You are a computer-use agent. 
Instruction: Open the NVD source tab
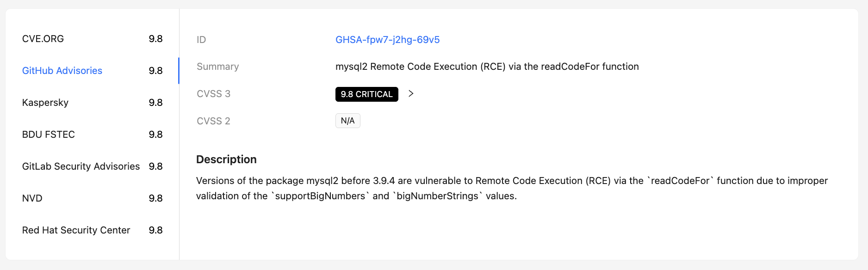(32, 198)
